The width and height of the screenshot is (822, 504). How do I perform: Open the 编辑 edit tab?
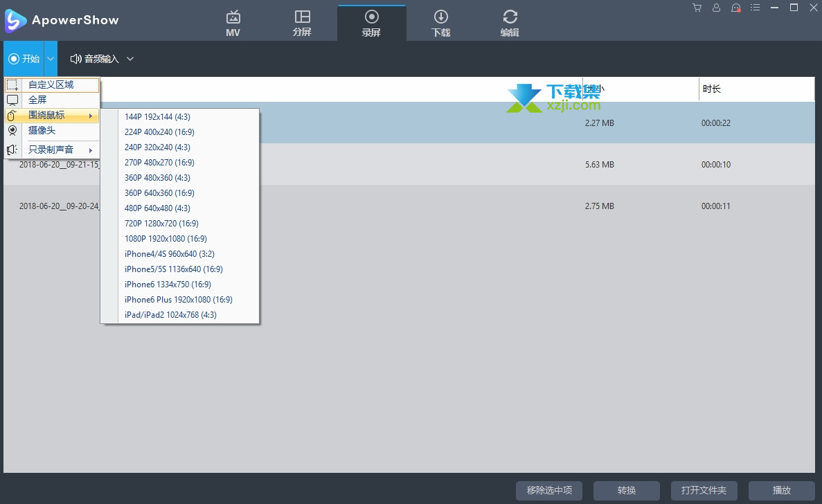point(510,23)
